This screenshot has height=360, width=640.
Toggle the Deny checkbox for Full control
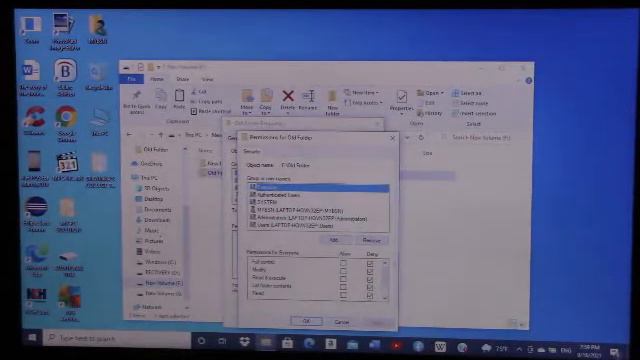point(370,264)
